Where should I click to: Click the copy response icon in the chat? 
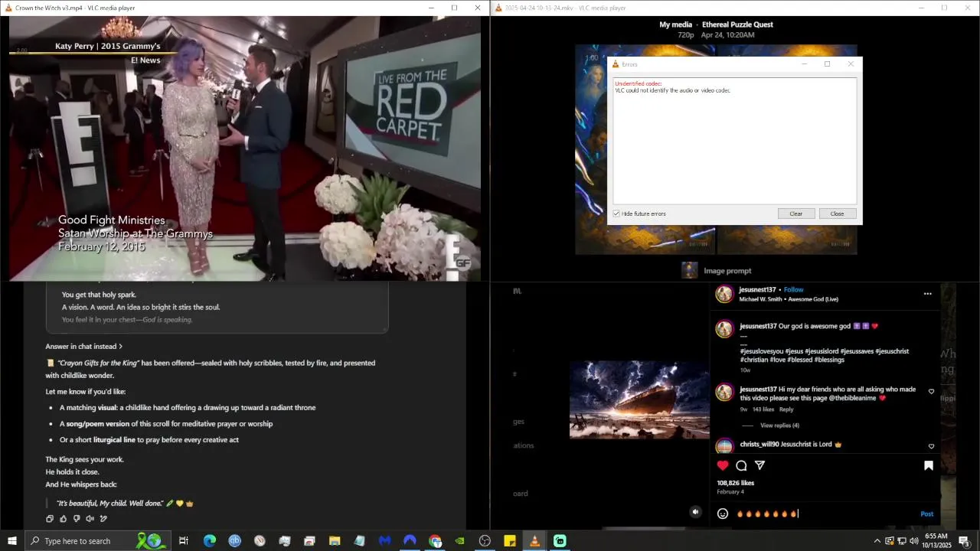coord(50,519)
